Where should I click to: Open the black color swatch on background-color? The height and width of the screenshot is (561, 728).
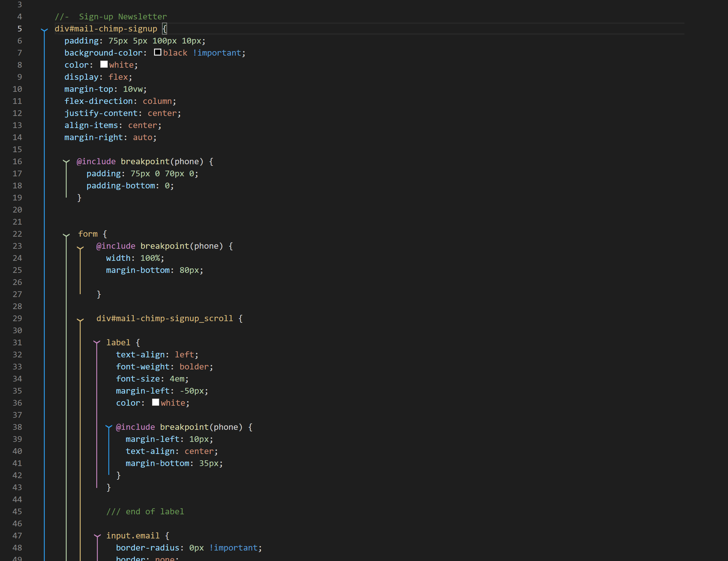pyautogui.click(x=157, y=52)
